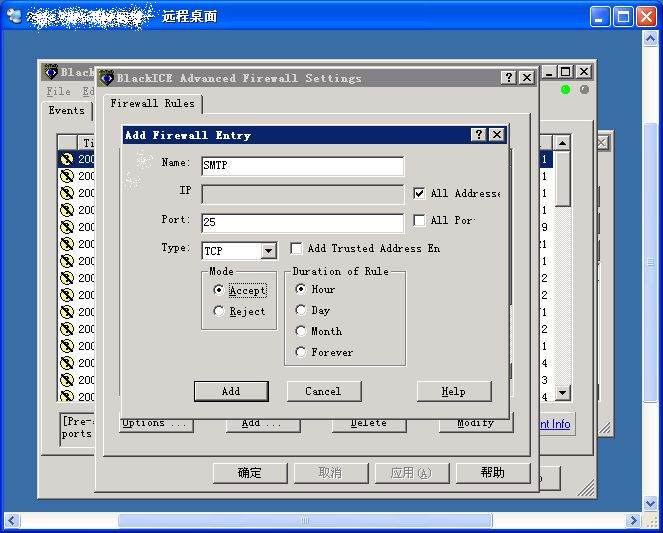This screenshot has width=663, height=533.
Task: Open the Events tab in BlackICE window
Action: click(x=67, y=111)
